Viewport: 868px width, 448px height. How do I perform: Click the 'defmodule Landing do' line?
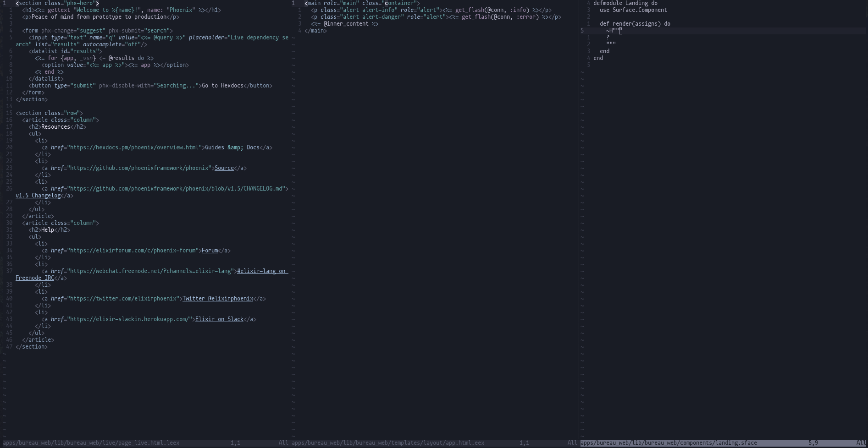pyautogui.click(x=625, y=3)
